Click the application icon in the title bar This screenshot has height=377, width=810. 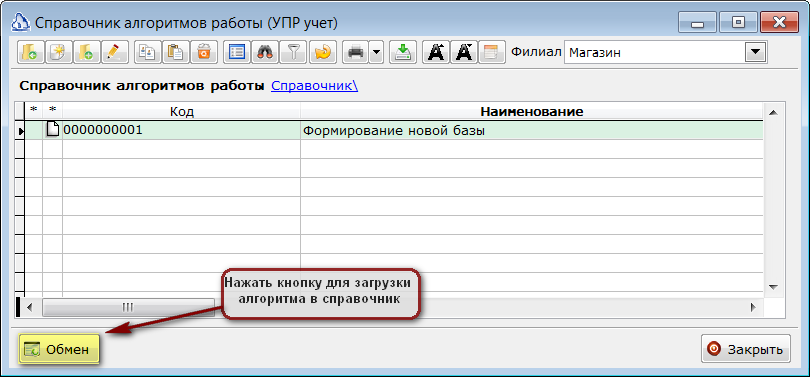(x=20, y=23)
